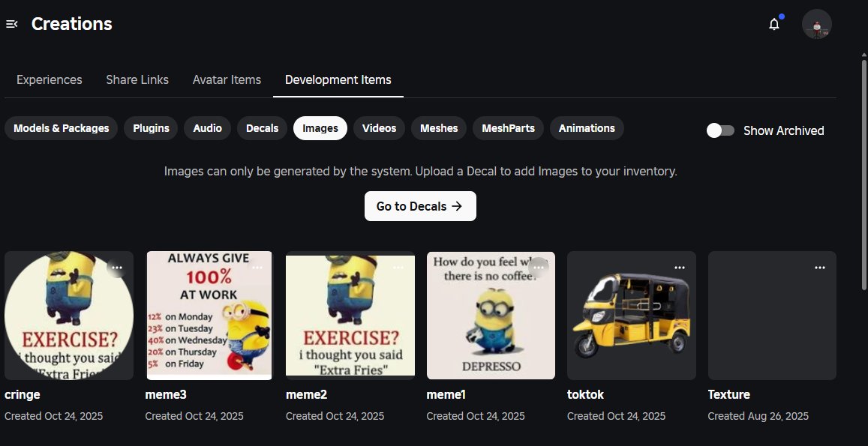The image size is (868, 446).
Task: Open the three-dot menu on meme3
Action: (x=257, y=268)
